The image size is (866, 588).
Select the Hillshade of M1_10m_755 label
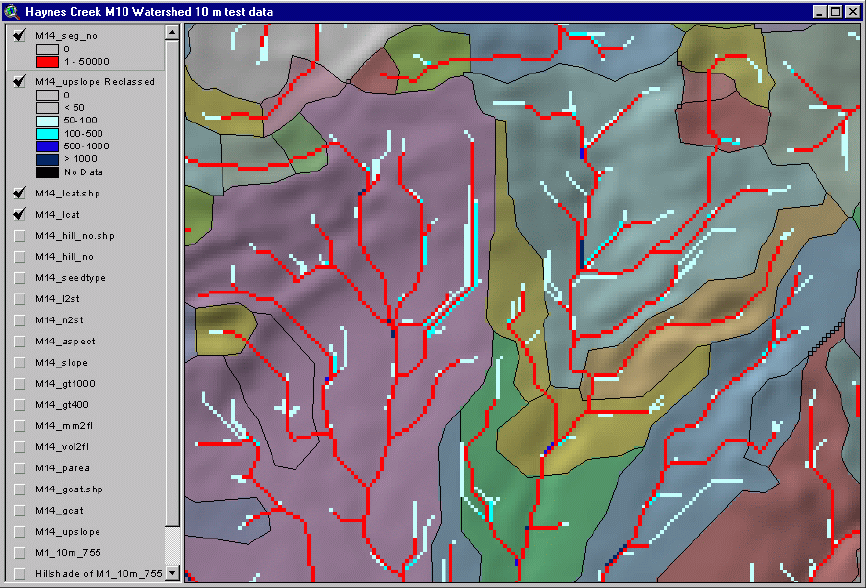tap(99, 574)
